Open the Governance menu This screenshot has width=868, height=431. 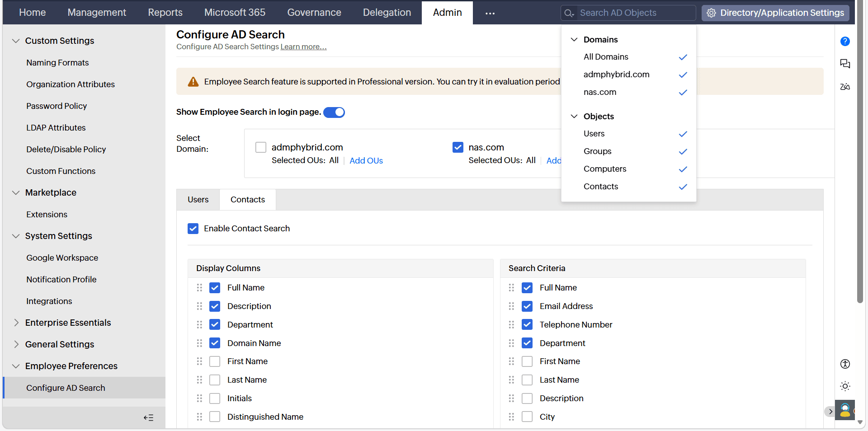(x=314, y=12)
